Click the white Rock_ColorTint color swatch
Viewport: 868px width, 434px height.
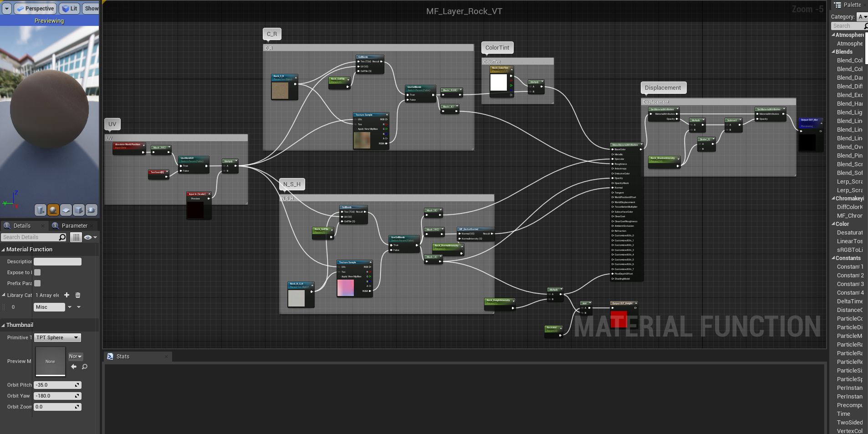[x=498, y=83]
